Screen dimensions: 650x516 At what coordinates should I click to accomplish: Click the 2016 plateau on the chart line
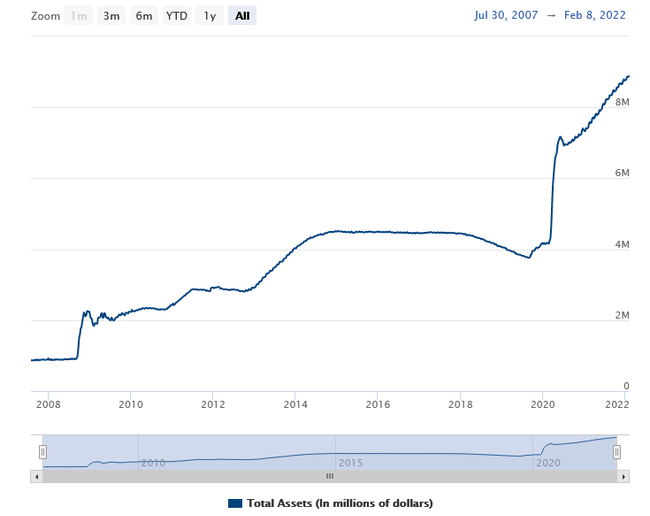pos(377,232)
